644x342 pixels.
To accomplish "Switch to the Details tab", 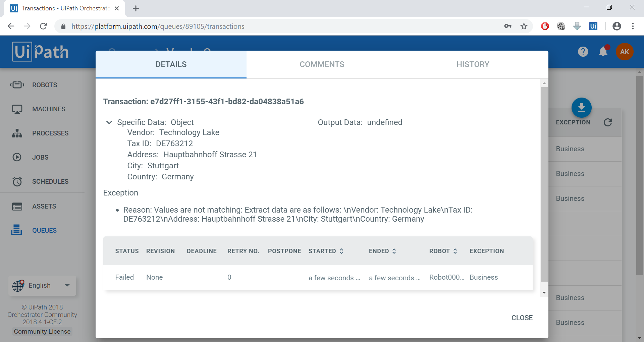I will tap(171, 64).
